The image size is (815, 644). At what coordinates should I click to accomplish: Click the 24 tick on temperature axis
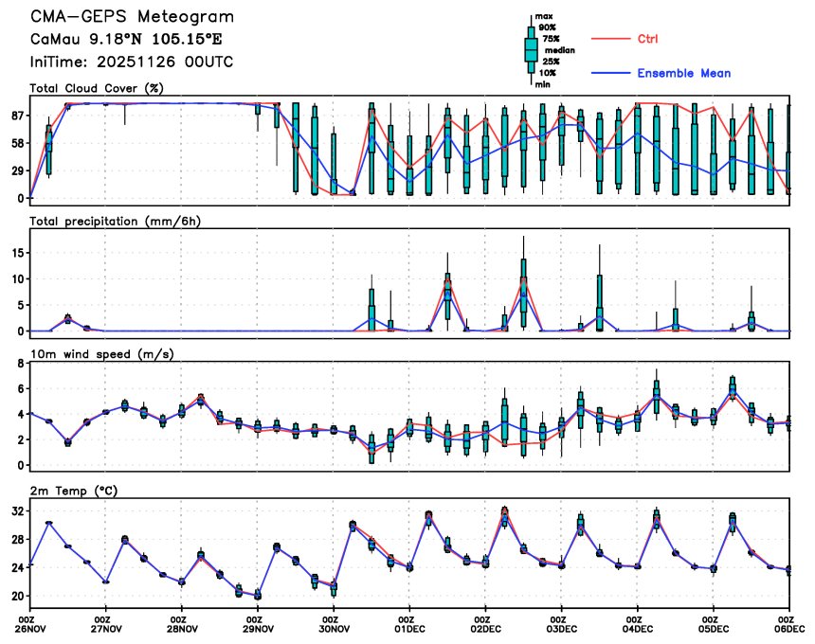click(18, 567)
